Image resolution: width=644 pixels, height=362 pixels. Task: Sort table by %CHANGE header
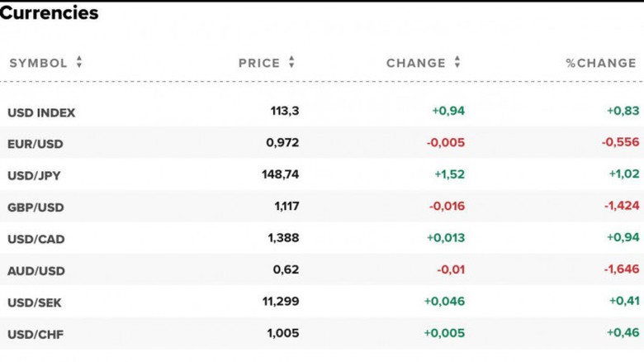click(600, 63)
